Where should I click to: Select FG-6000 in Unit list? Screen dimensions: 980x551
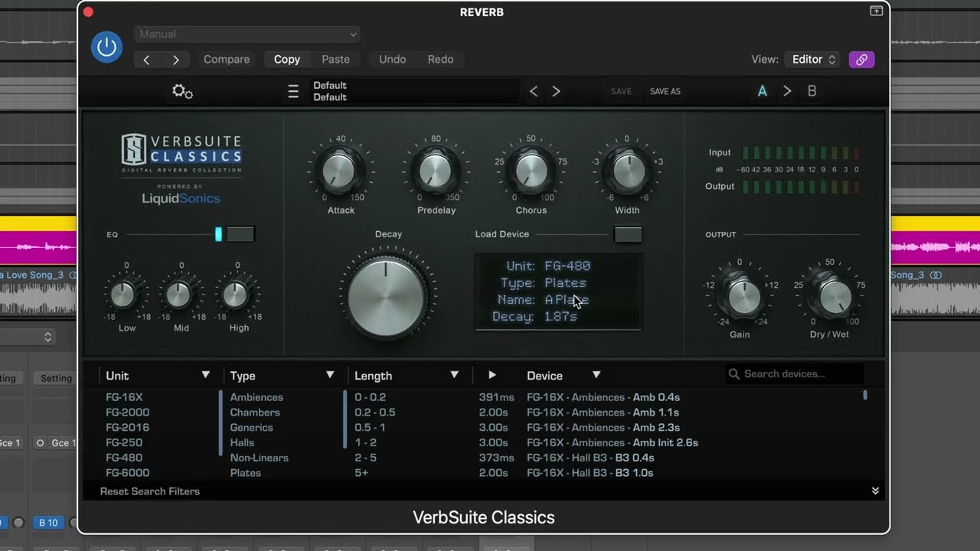tap(127, 473)
